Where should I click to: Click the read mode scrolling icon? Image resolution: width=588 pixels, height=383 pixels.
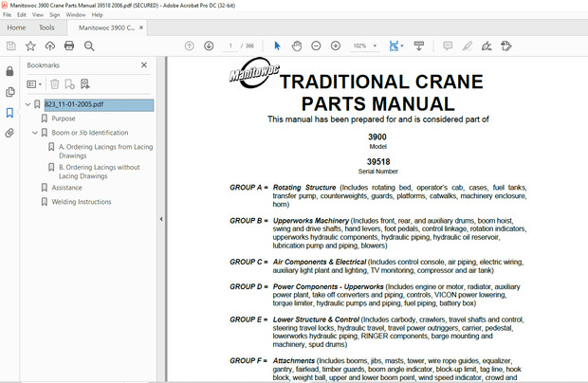pyautogui.click(x=419, y=46)
